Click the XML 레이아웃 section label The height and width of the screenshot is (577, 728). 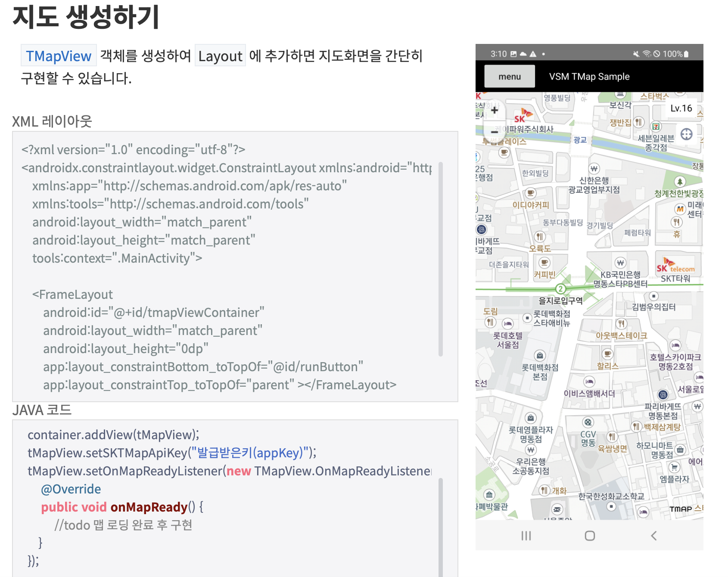tap(52, 121)
